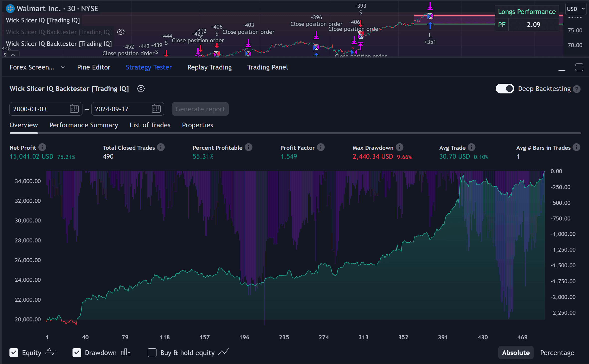Click Equity line chart icon
Image resolution: width=589 pixels, height=364 pixels.
[x=50, y=352]
